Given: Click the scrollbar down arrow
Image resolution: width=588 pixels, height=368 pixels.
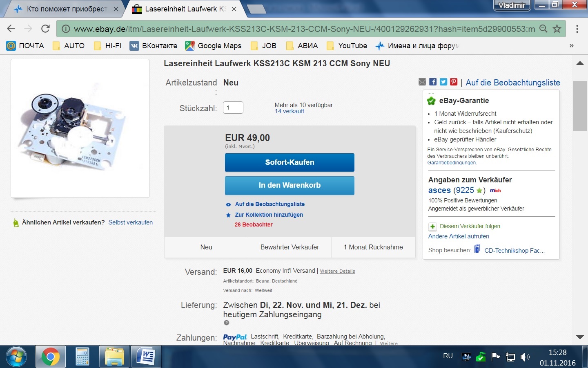Looking at the screenshot, I should click(x=580, y=337).
